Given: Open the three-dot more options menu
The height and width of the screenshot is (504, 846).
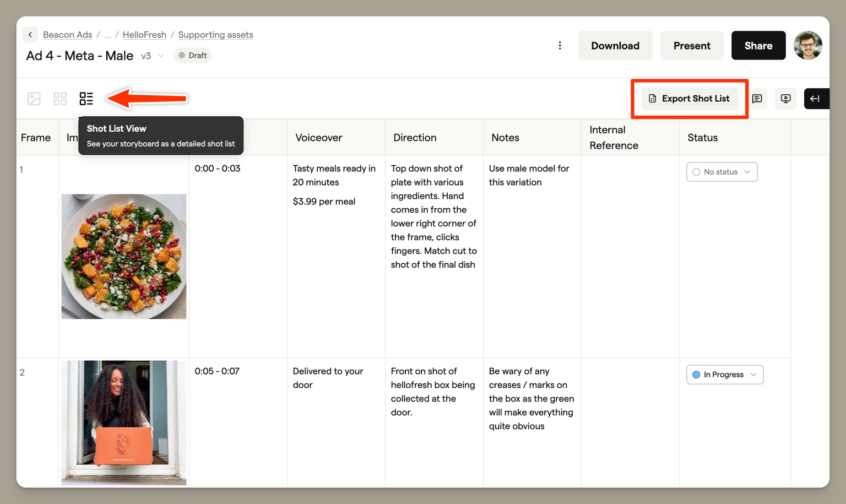Looking at the screenshot, I should [560, 46].
